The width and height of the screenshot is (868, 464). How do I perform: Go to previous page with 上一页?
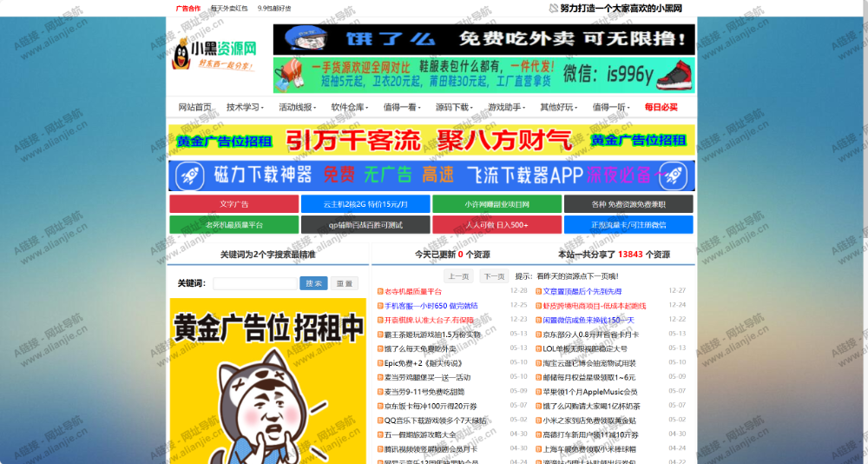pos(458,276)
